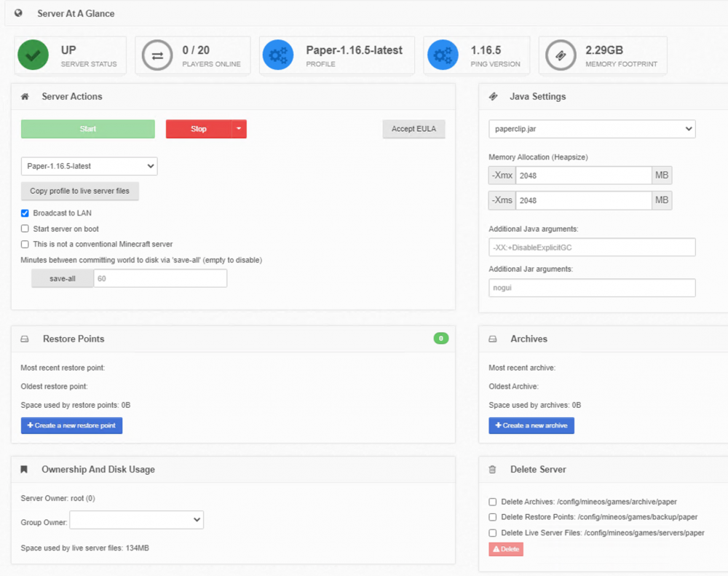
Task: Enable Start server on boot checkbox
Action: click(x=25, y=229)
